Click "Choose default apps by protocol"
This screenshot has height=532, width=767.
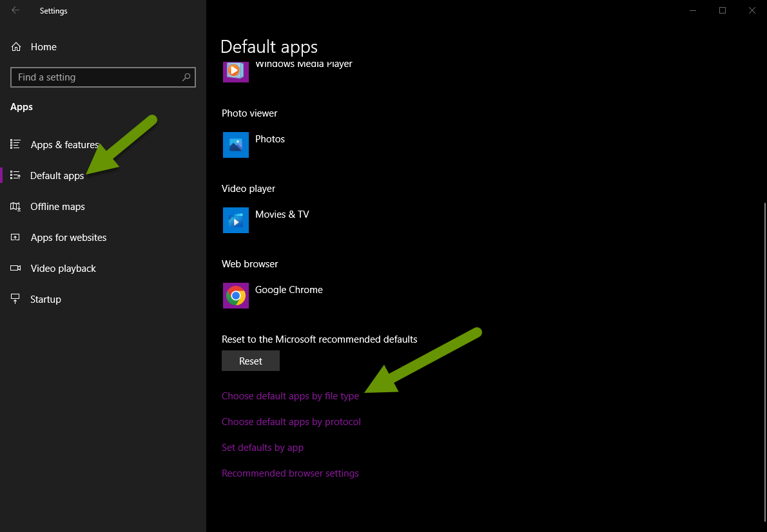pos(291,421)
